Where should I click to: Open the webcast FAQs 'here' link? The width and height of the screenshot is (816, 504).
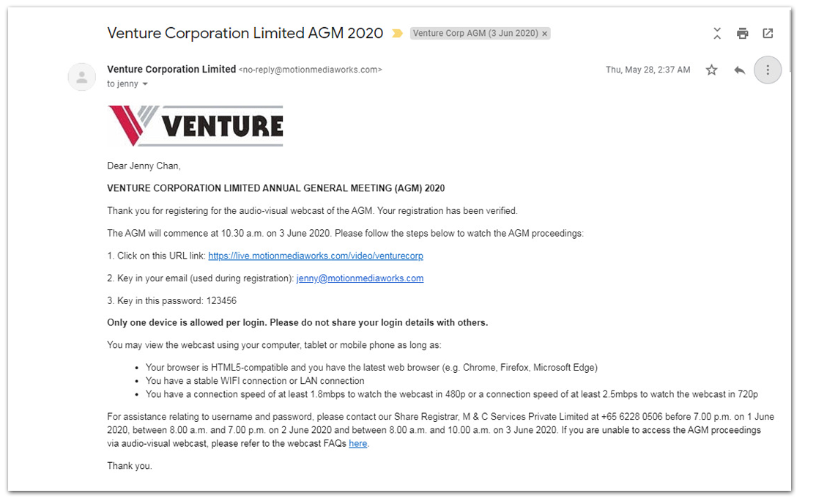tap(357, 444)
